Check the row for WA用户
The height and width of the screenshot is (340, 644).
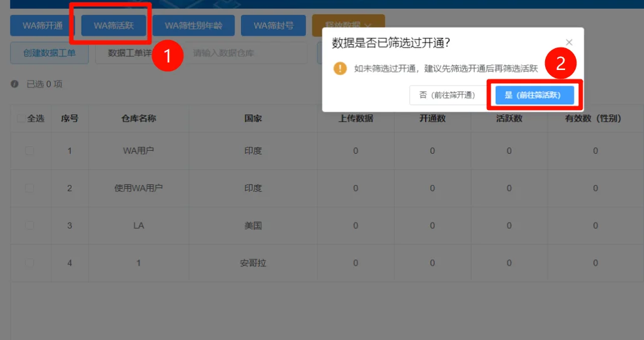[x=29, y=151]
